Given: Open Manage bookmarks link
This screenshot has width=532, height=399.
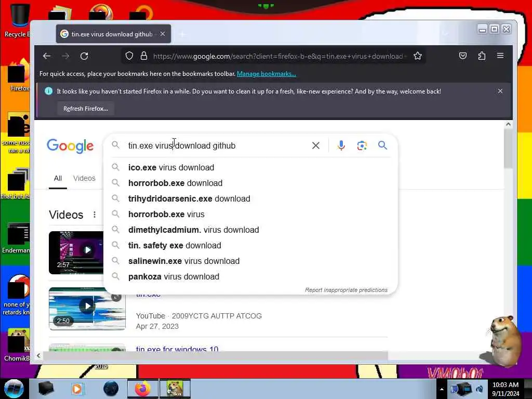Looking at the screenshot, I should coord(267,74).
